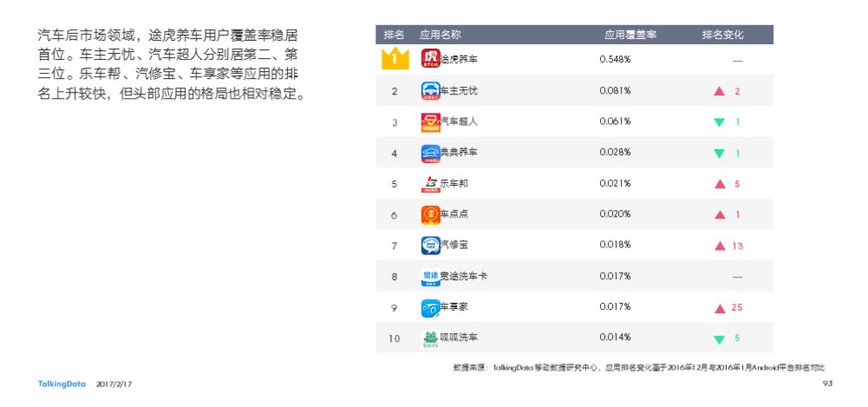
Task: Click the 排名 column header
Action: 395,35
